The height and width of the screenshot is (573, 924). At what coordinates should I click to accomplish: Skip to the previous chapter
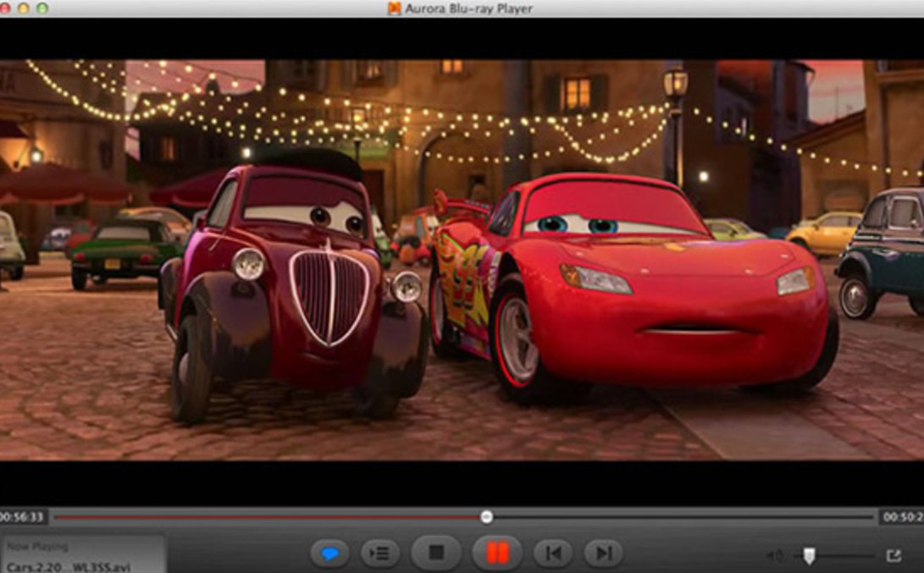click(x=553, y=553)
